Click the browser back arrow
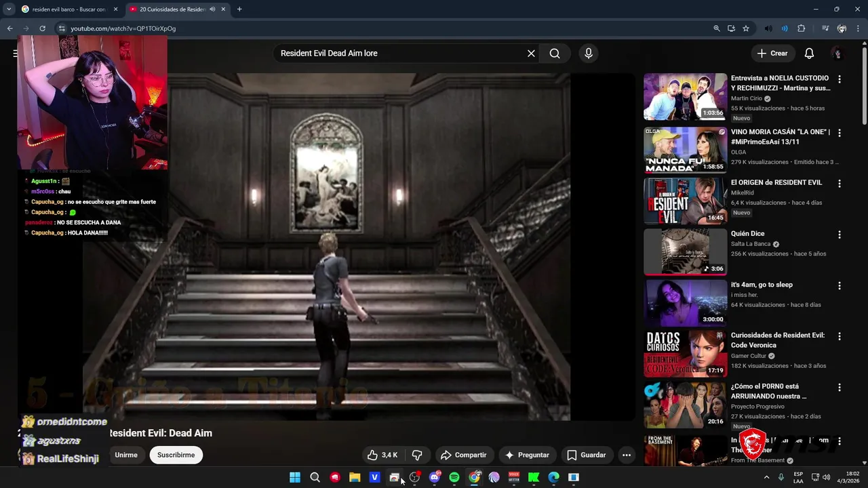868x488 pixels. (9, 28)
